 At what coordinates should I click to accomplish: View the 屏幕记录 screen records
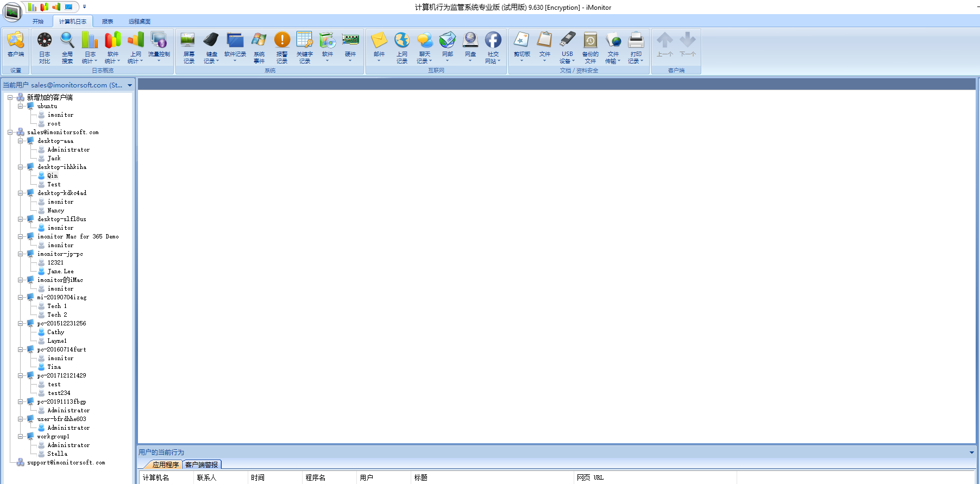coord(189,47)
